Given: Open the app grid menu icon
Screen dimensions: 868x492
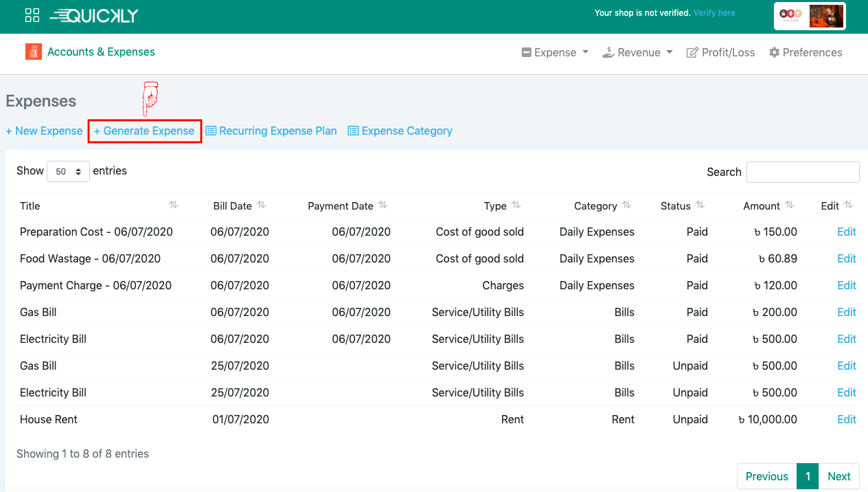Looking at the screenshot, I should coord(32,15).
